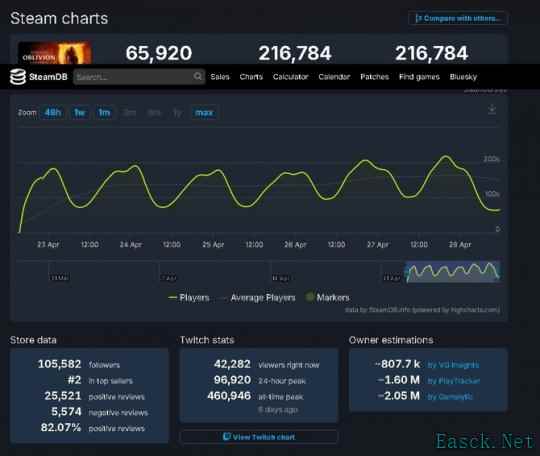Image resolution: width=540 pixels, height=456 pixels.
Task: Open the VG Insights owner estimate link
Action: click(x=453, y=365)
